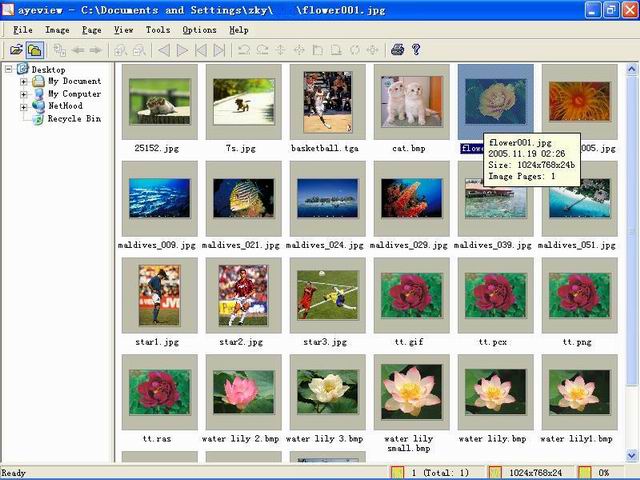Open the Options menu

click(x=199, y=30)
